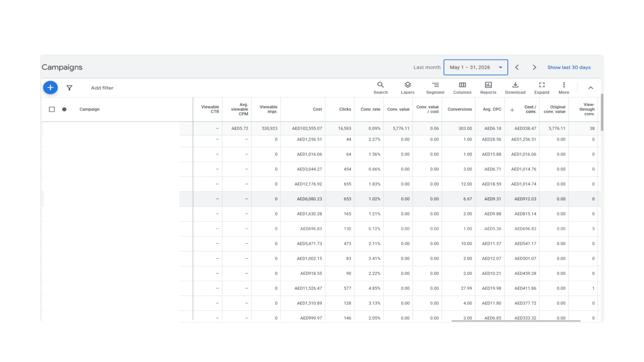This screenshot has height=362, width=644.
Task: Click Avg. CPC value AED19.98
Action: click(x=491, y=288)
